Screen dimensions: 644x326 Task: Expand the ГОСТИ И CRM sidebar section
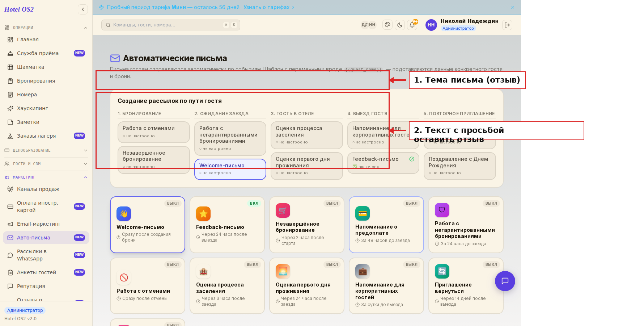click(46, 164)
